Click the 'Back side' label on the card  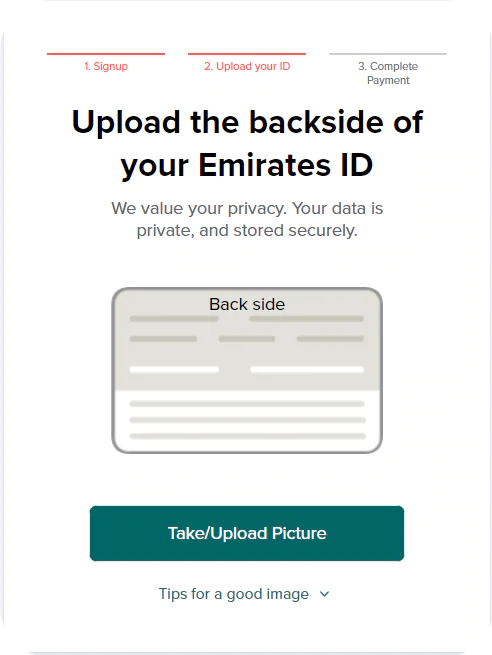[247, 304]
